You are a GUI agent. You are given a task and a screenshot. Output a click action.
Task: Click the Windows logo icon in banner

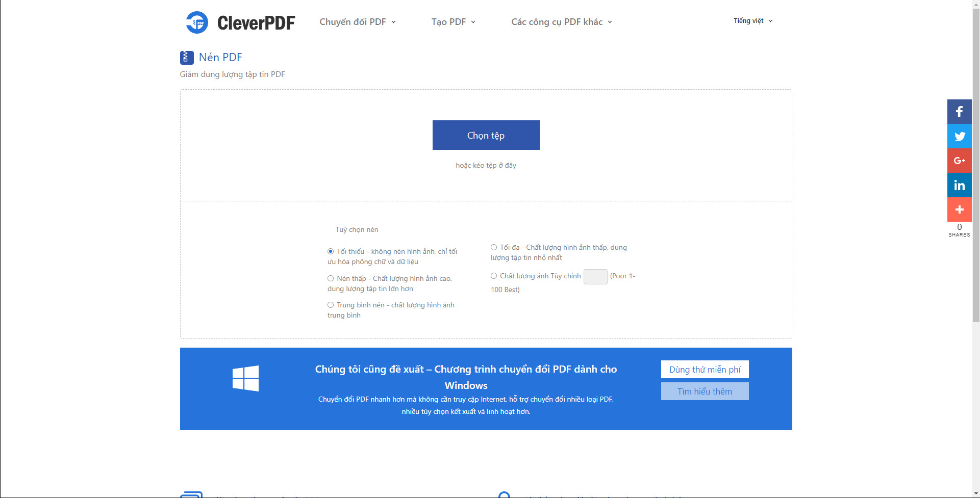coord(245,378)
